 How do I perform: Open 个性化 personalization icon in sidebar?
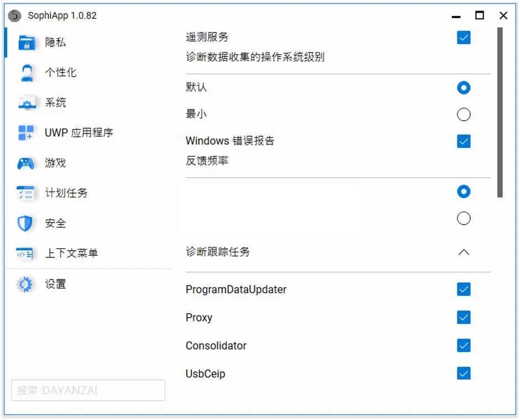[26, 72]
